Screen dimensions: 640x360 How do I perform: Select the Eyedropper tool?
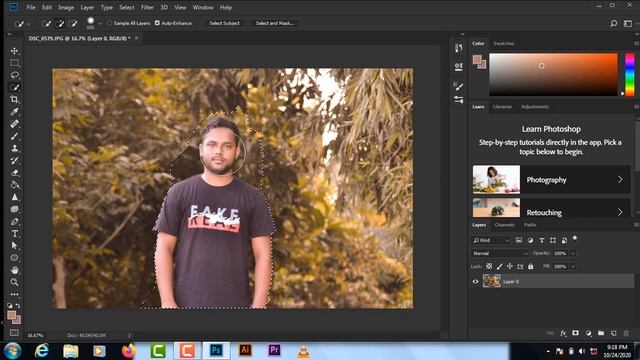click(15, 112)
